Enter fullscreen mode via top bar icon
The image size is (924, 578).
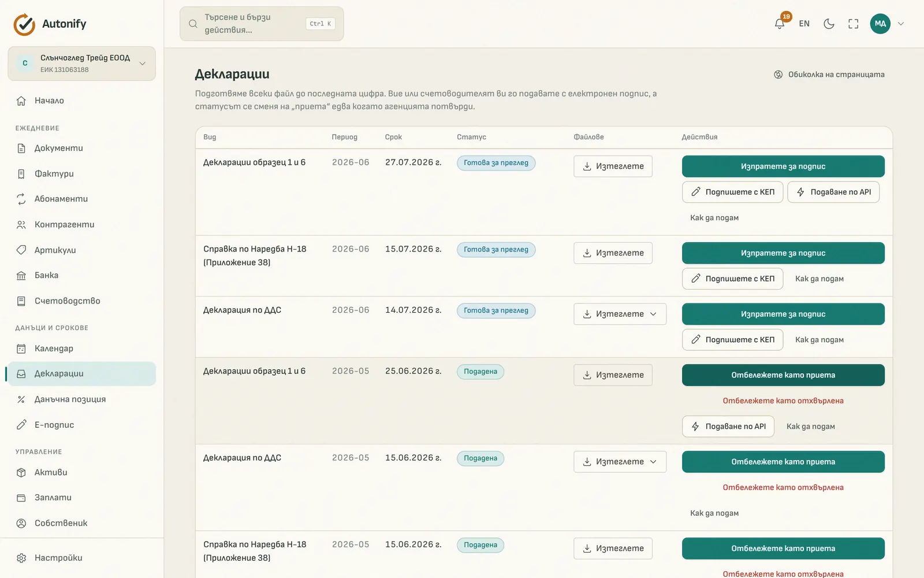point(853,24)
